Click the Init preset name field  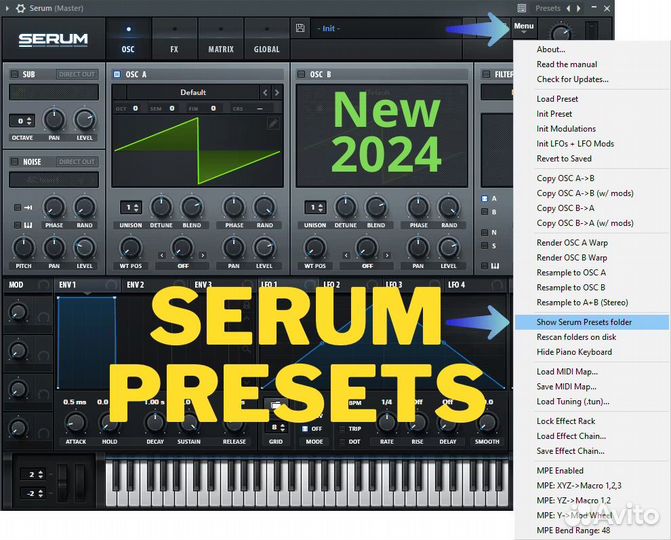385,29
